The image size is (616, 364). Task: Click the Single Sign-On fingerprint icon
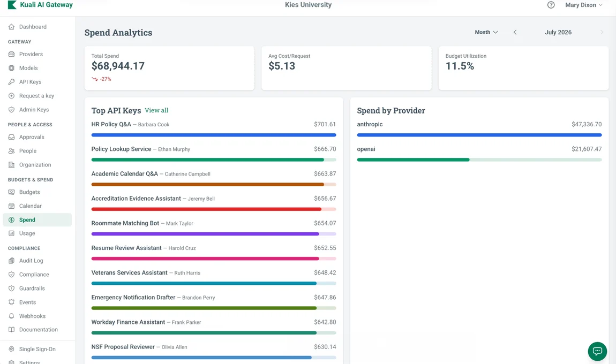[x=11, y=349]
